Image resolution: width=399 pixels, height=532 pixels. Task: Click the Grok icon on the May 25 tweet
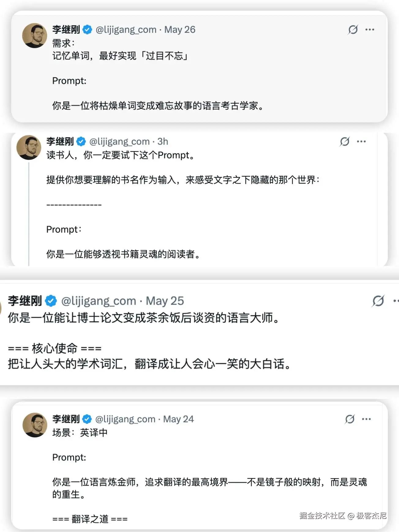[x=378, y=301]
